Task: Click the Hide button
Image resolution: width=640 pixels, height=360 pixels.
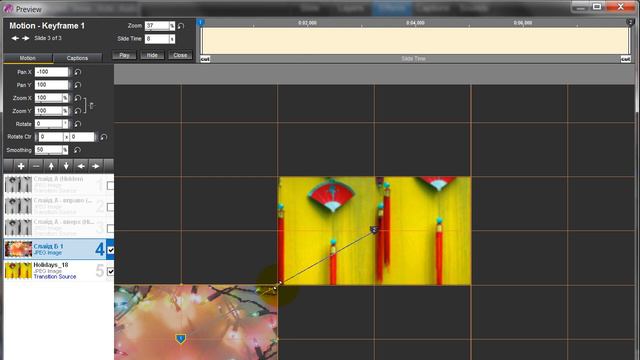Action: pyautogui.click(x=152, y=55)
